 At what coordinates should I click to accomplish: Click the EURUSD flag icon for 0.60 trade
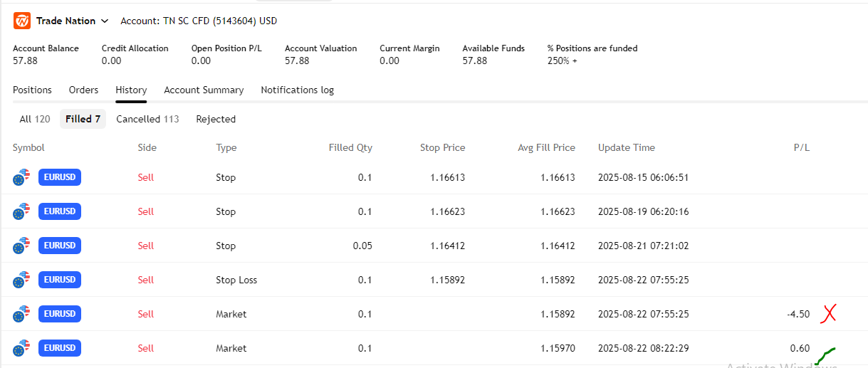tap(22, 348)
